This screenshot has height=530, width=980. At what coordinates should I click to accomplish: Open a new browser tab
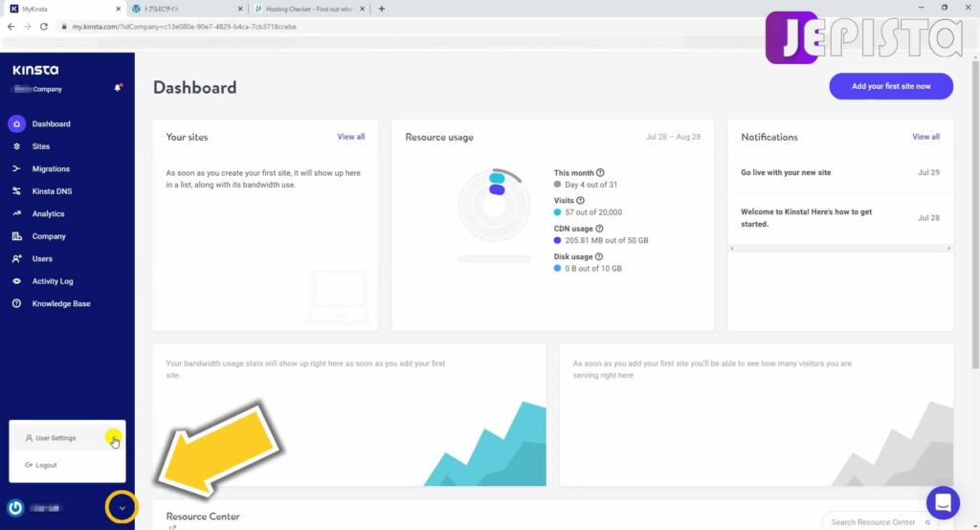(381, 9)
